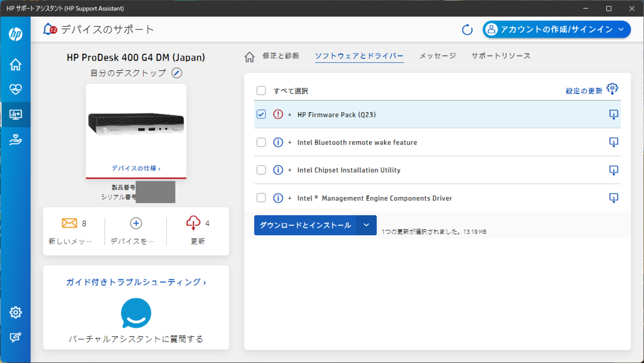
Task: Edit device nickname with pencil icon
Action: pos(177,73)
